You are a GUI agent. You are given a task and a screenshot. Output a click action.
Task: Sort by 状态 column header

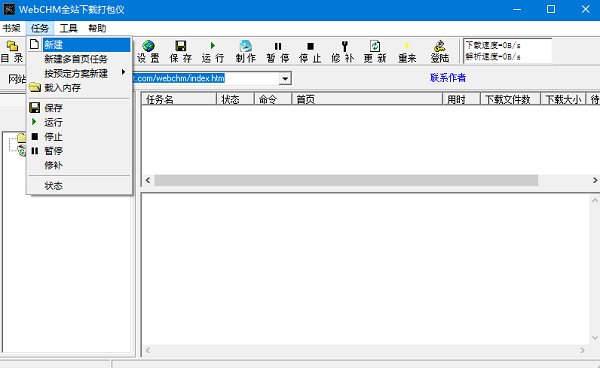pos(235,99)
